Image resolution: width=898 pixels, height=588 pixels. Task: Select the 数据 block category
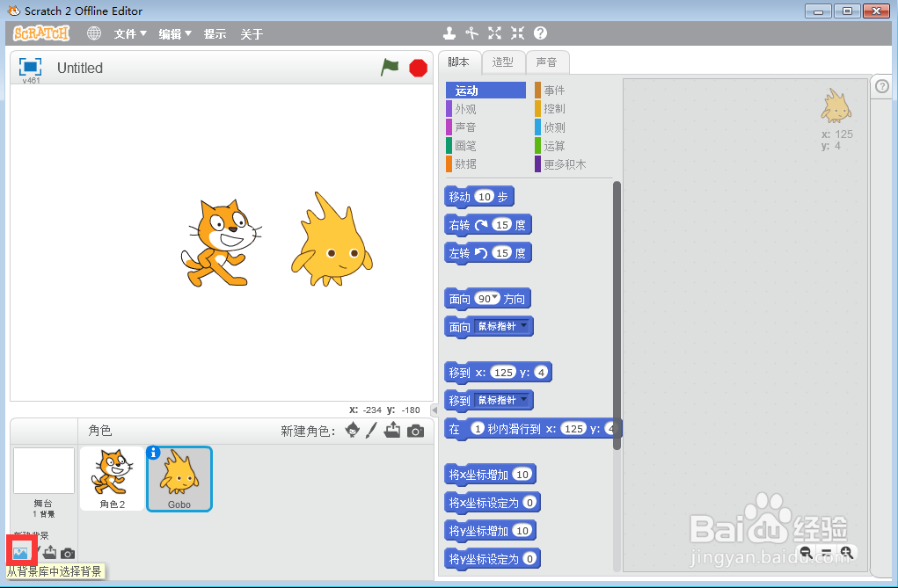(x=486, y=163)
